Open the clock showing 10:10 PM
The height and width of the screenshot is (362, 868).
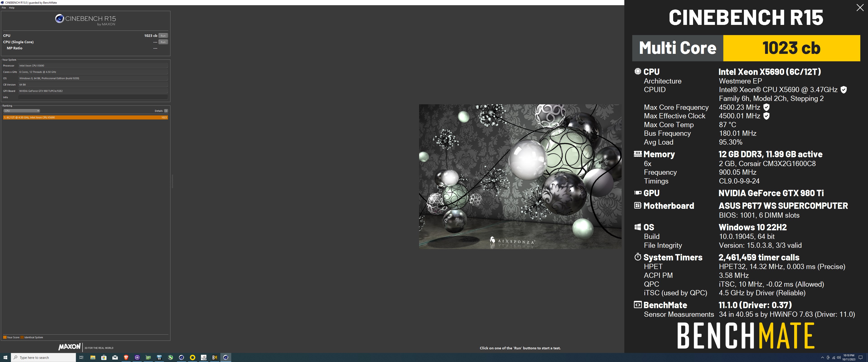(x=849, y=358)
